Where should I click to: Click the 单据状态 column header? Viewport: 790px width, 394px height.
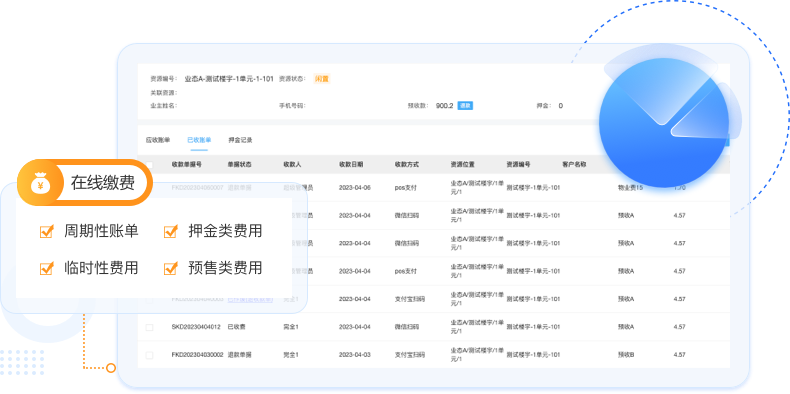tap(240, 165)
